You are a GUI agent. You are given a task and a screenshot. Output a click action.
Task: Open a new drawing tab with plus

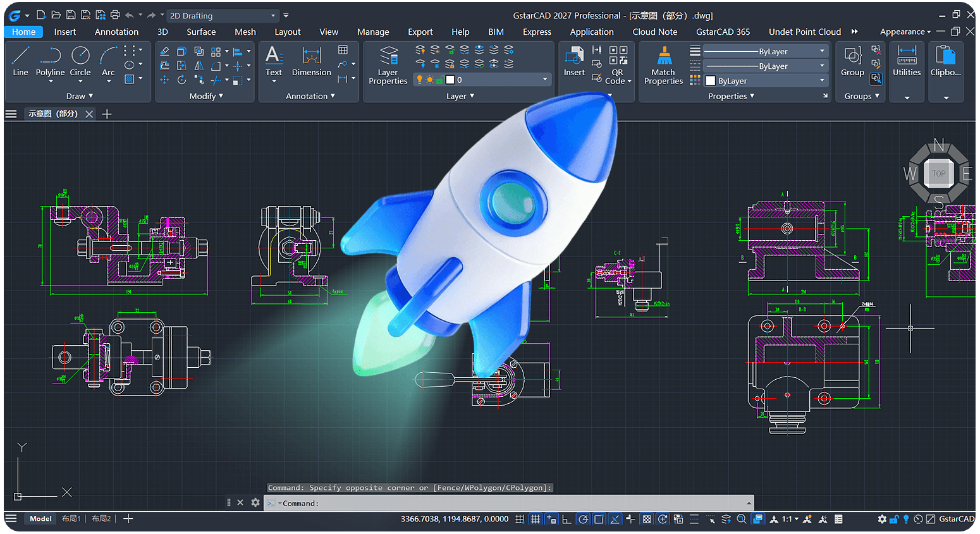point(107,114)
